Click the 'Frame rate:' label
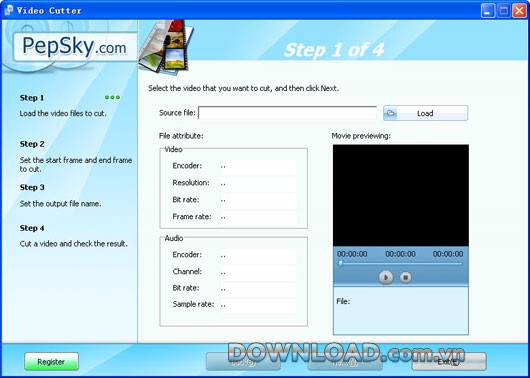 click(x=192, y=217)
